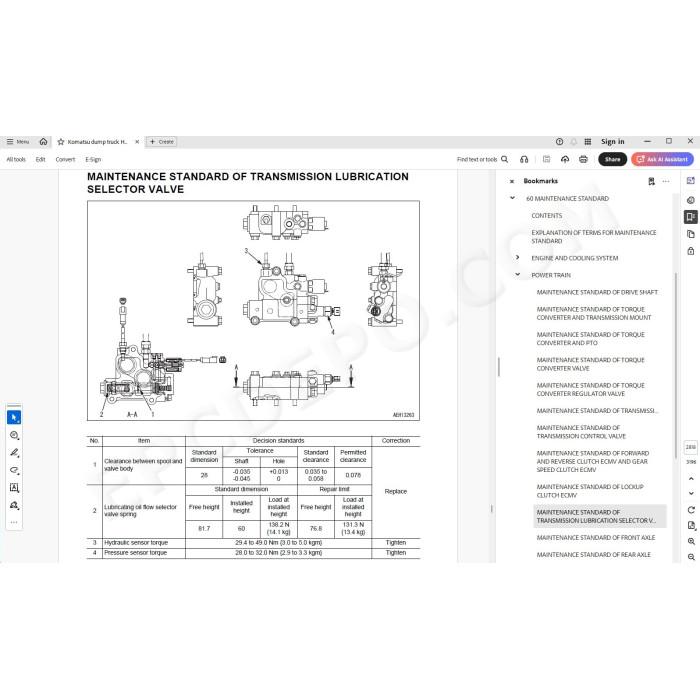Open LOCKUP CLUTCH ECMV bookmark
The width and height of the screenshot is (700, 700).
pos(590,491)
